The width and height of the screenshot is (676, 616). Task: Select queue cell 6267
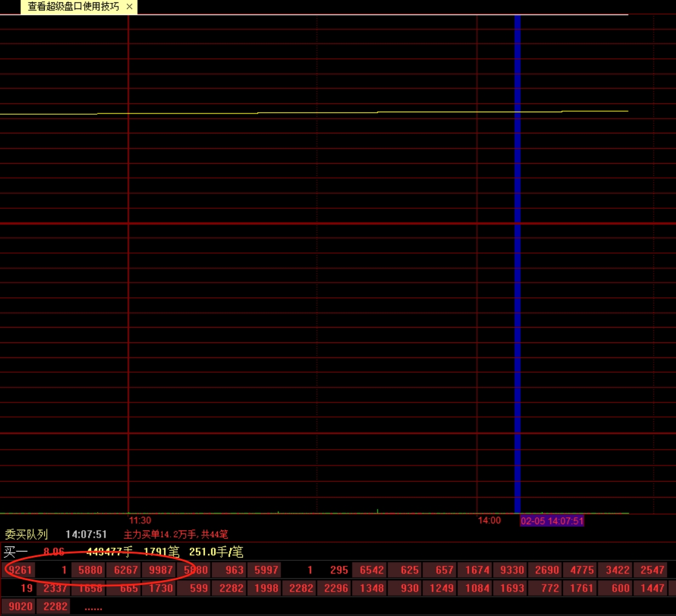[x=124, y=570]
